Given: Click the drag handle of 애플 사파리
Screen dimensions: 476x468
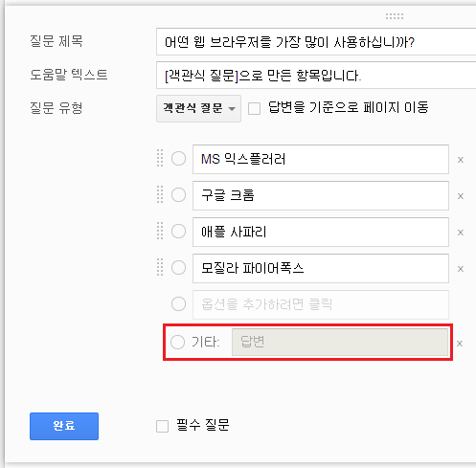Looking at the screenshot, I should coord(160,231).
